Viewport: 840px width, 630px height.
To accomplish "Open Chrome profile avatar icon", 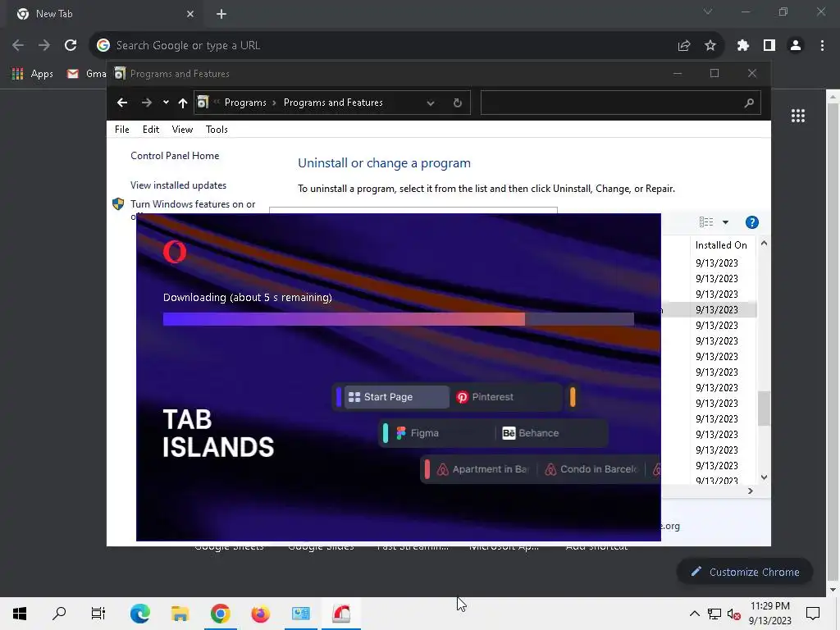I will [796, 46].
